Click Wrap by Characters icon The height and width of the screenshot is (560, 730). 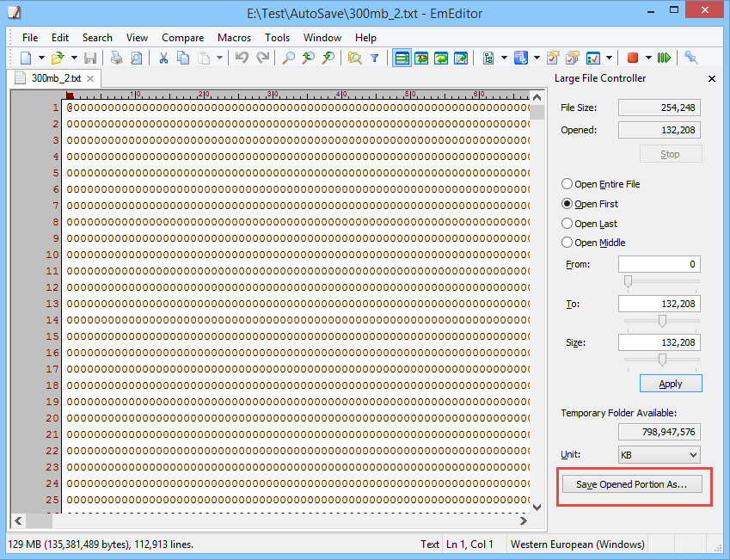point(421,58)
